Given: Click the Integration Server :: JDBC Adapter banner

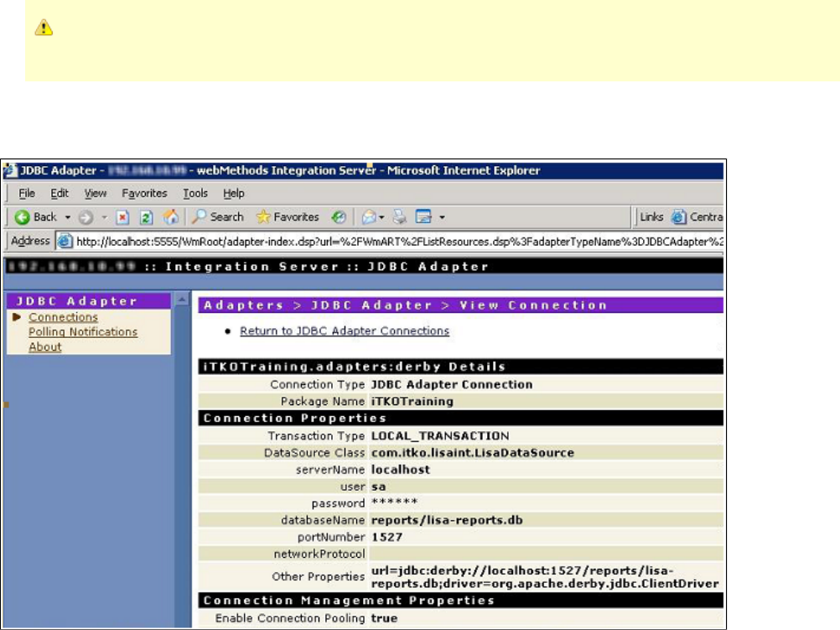Looking at the screenshot, I should click(x=364, y=267).
